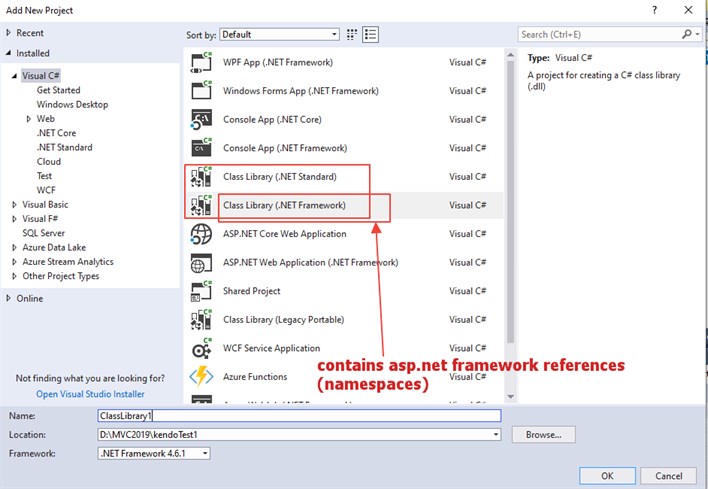The width and height of the screenshot is (708, 489).
Task: Expand the Recent section
Action: 8,33
